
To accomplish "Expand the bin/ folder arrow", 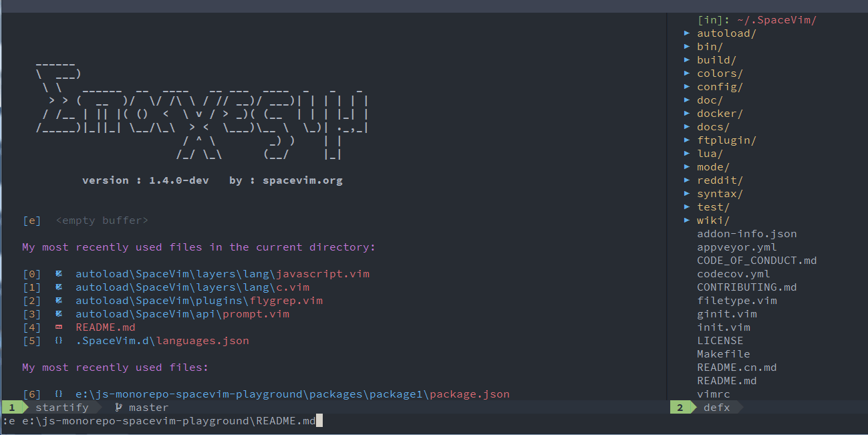I will pos(687,47).
